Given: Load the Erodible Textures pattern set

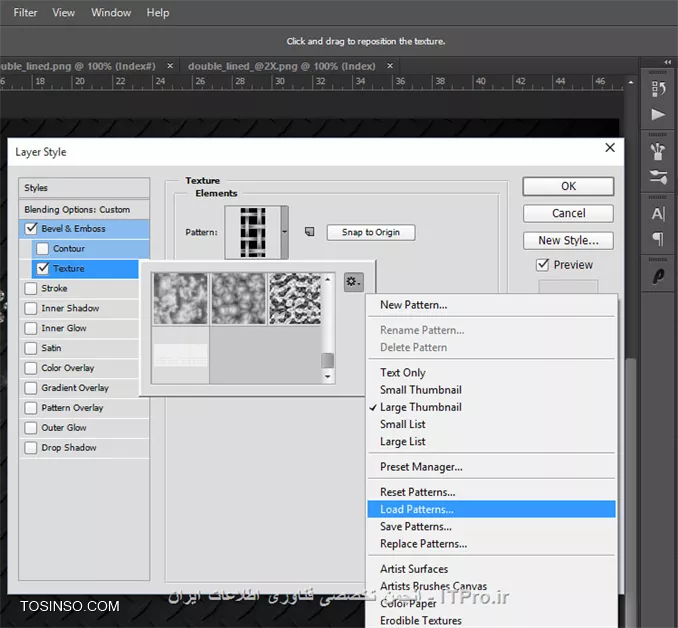Looking at the screenshot, I should tap(491, 620).
